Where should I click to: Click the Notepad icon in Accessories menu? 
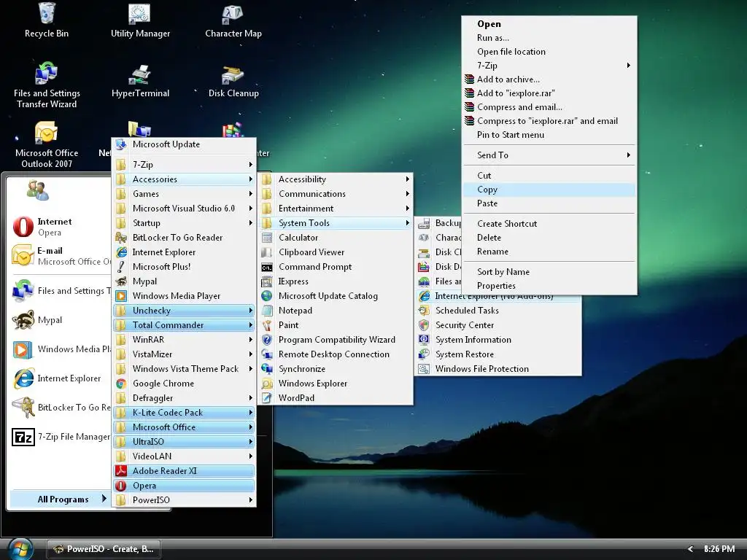click(x=267, y=311)
